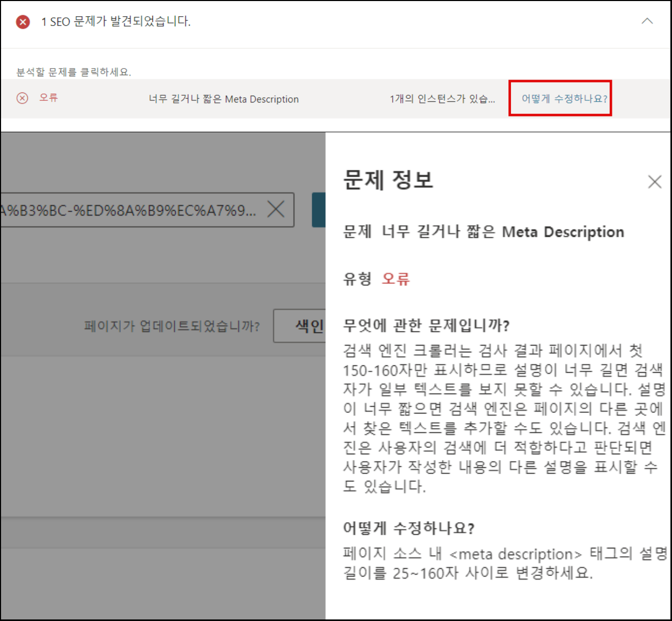This screenshot has height=621, width=672.
Task: Click the '무엇에 관한 문제입니까?' heading
Action: 426,326
